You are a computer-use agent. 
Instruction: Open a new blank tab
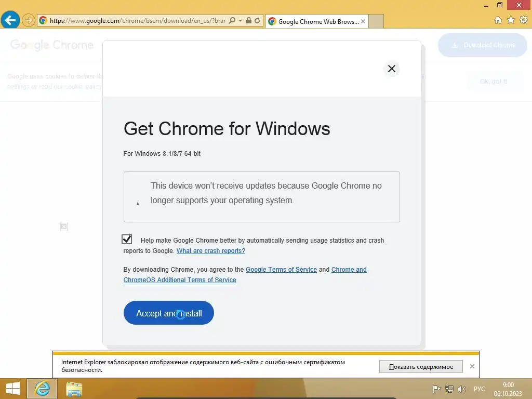coord(376,21)
